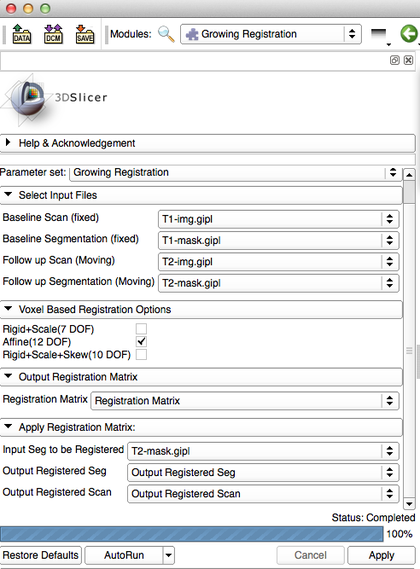420x569 pixels.
Task: Collapse the Select Input Files section
Action: (x=201, y=195)
